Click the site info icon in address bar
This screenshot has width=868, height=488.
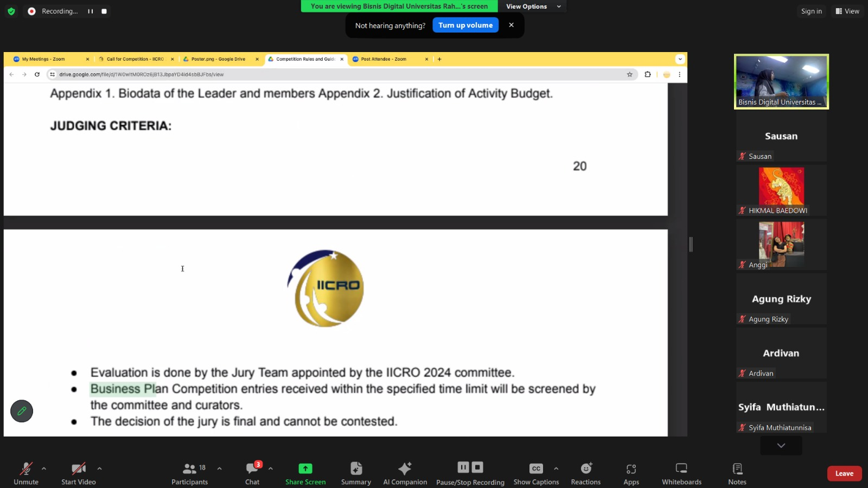[53, 74]
